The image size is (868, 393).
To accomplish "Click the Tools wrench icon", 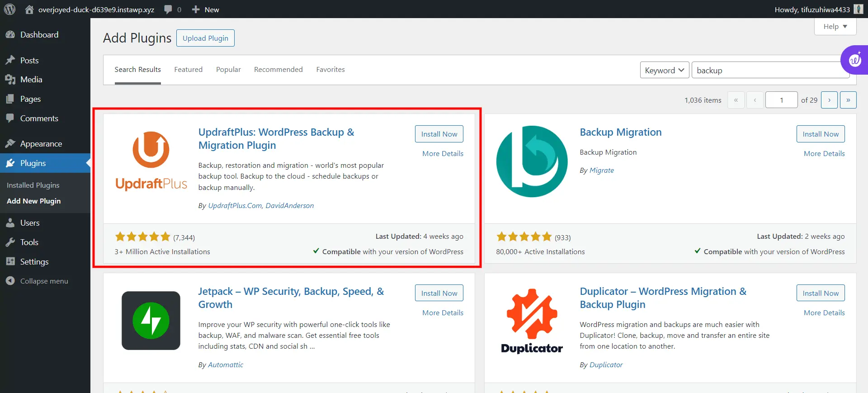I will click(10, 242).
